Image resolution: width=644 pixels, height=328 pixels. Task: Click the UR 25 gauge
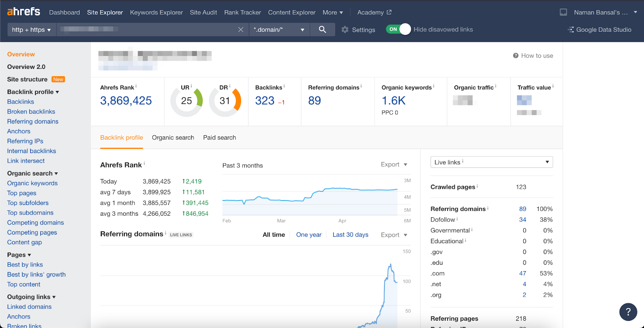186,101
